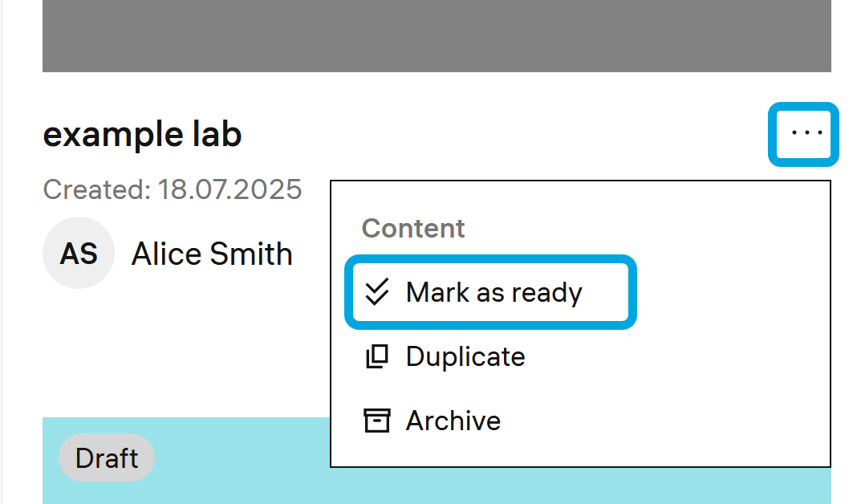
Task: Click empty menu space right of Content header
Action: pos(642,229)
